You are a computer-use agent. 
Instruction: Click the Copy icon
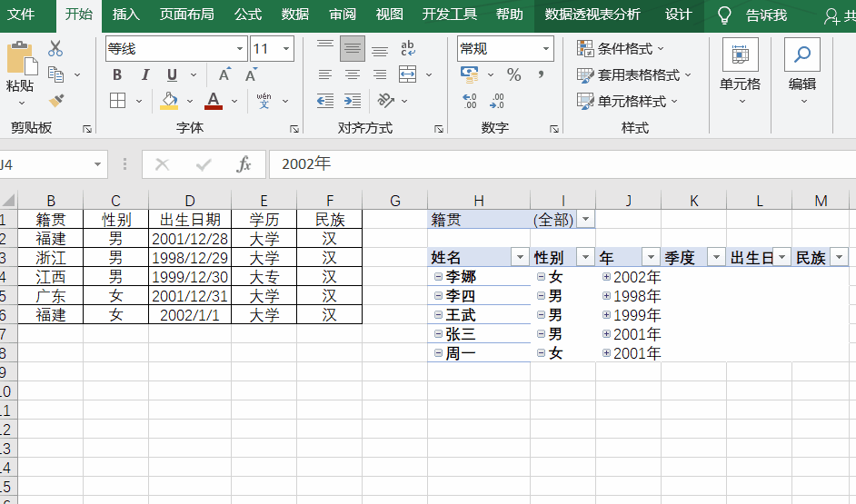55,74
